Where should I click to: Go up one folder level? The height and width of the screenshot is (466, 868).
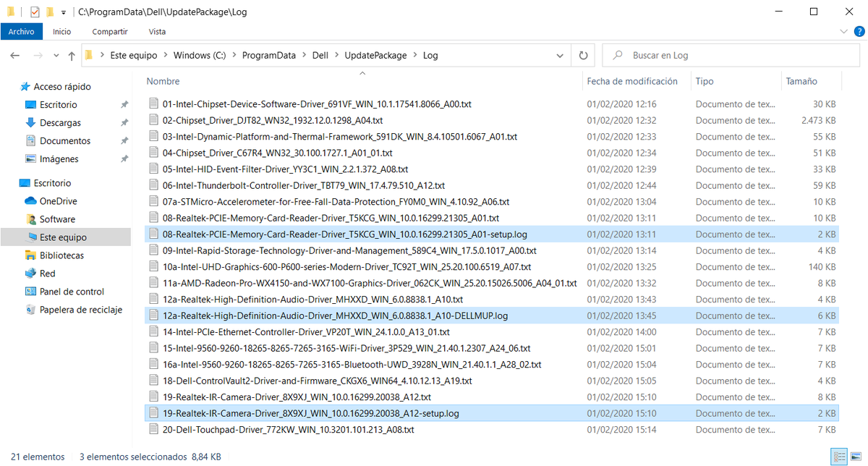click(x=72, y=56)
